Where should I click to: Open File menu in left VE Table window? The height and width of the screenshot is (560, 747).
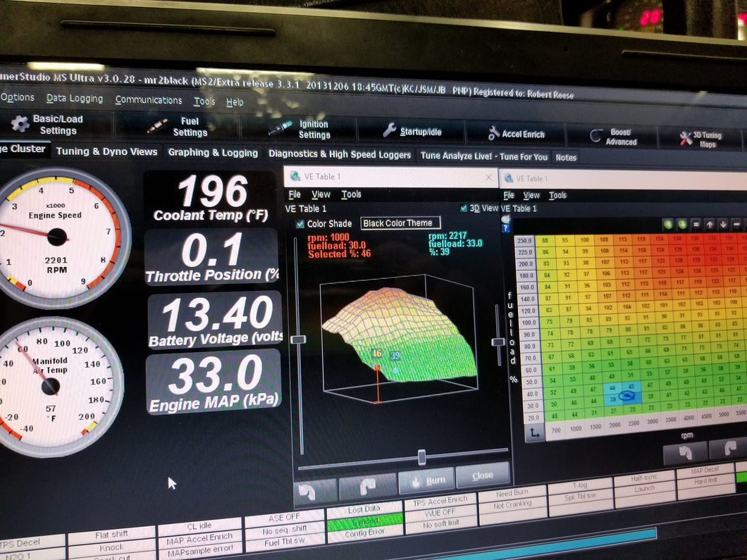(295, 194)
